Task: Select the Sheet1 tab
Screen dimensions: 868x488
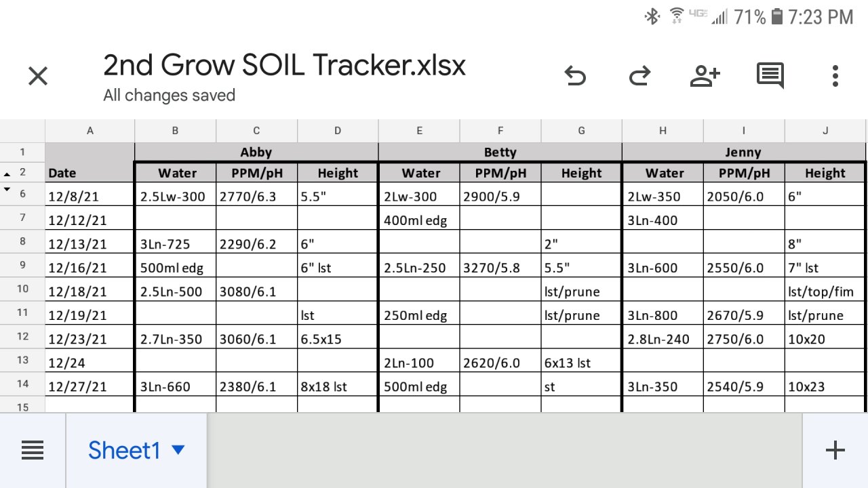Action: [136, 450]
